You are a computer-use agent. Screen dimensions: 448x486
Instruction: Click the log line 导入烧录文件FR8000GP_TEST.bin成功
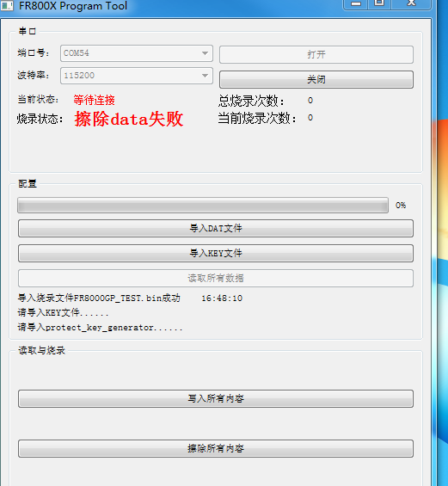[99, 298]
